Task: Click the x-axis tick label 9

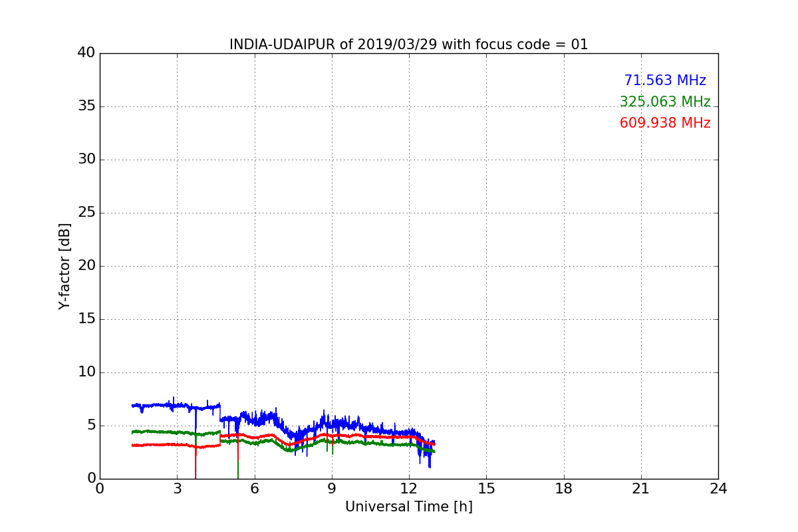Action: point(332,489)
